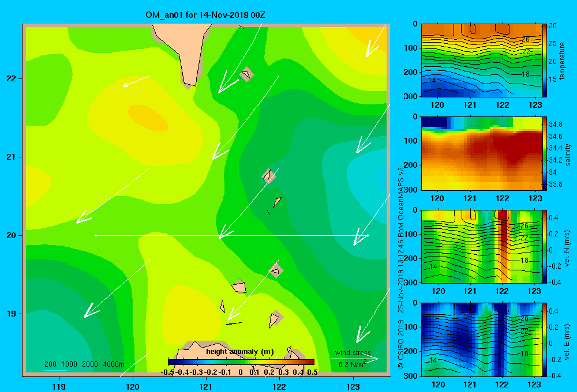Click the "33.8" tick on salinity color bar
577x392 pixels.
pyautogui.click(x=555, y=184)
